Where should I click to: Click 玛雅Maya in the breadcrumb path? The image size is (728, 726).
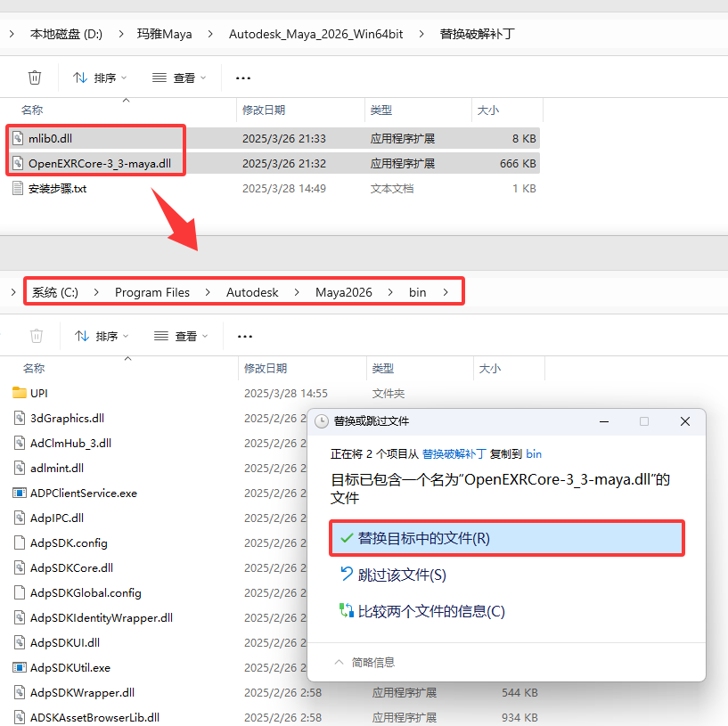pos(164,34)
